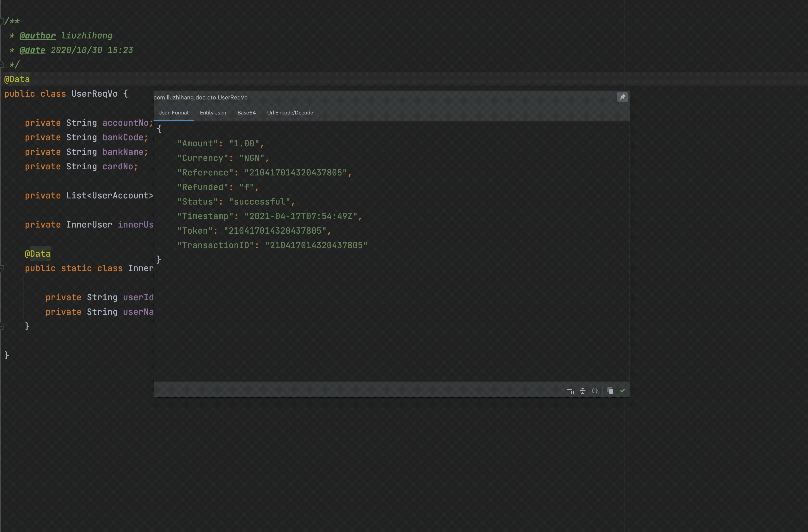Click the userId field line
Image resolution: width=808 pixels, height=532 pixels.
pyautogui.click(x=100, y=298)
